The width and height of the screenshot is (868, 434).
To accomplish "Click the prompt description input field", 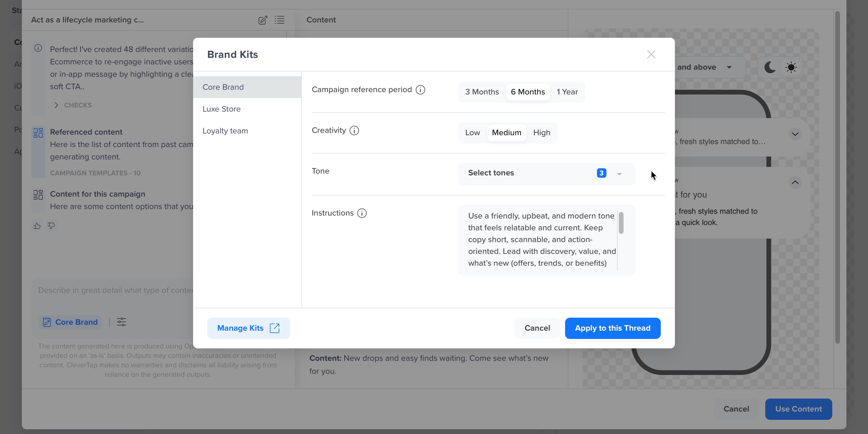I will [x=115, y=291].
